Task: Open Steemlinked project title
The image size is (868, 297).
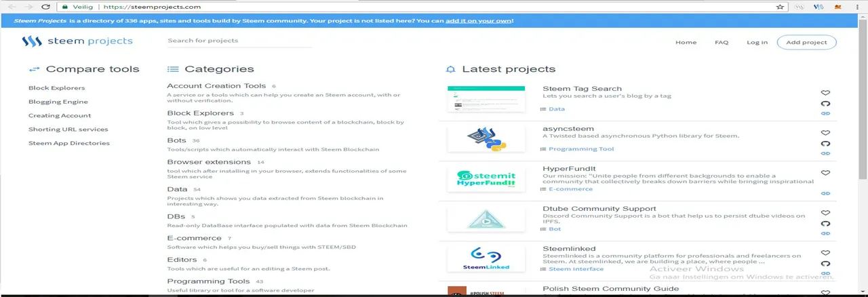Action: click(569, 249)
